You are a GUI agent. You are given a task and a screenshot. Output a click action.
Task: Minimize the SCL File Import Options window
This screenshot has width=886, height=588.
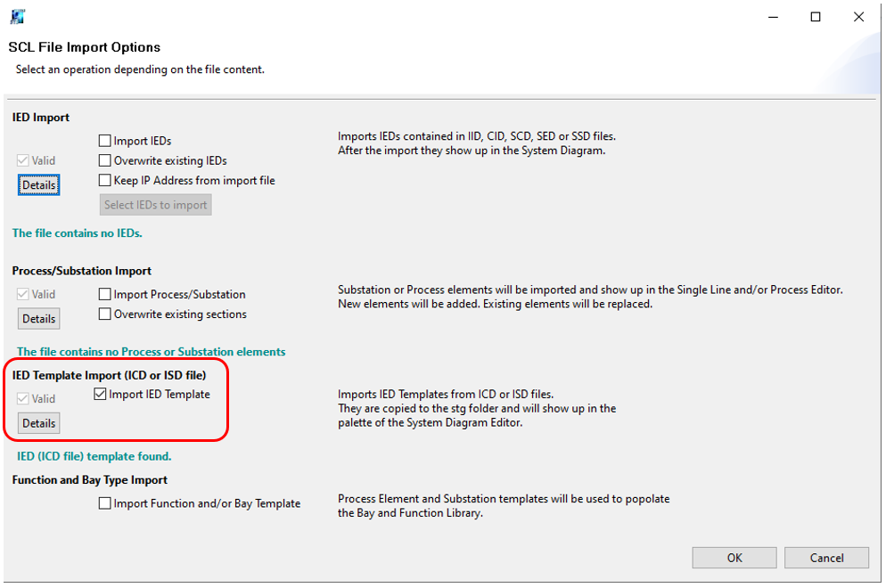772,17
